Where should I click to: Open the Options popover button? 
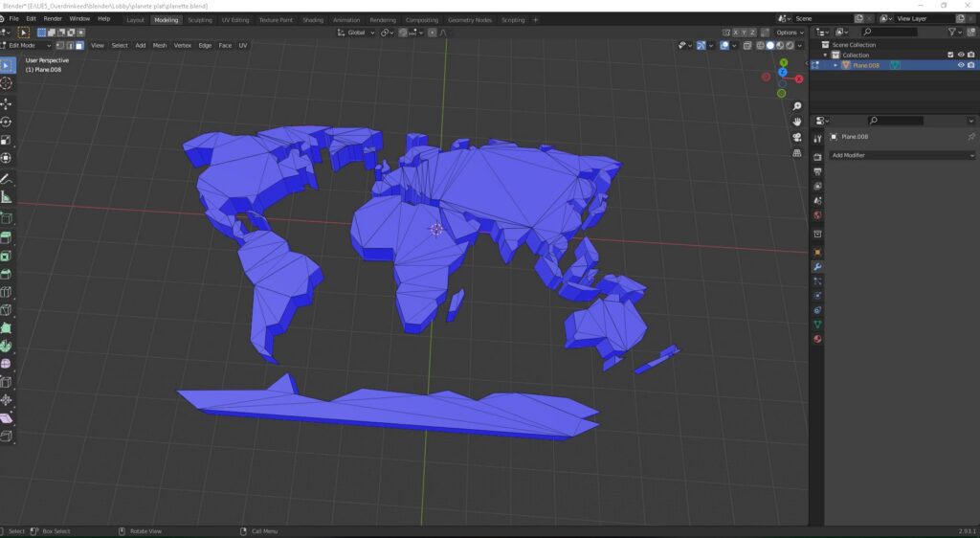pos(790,33)
